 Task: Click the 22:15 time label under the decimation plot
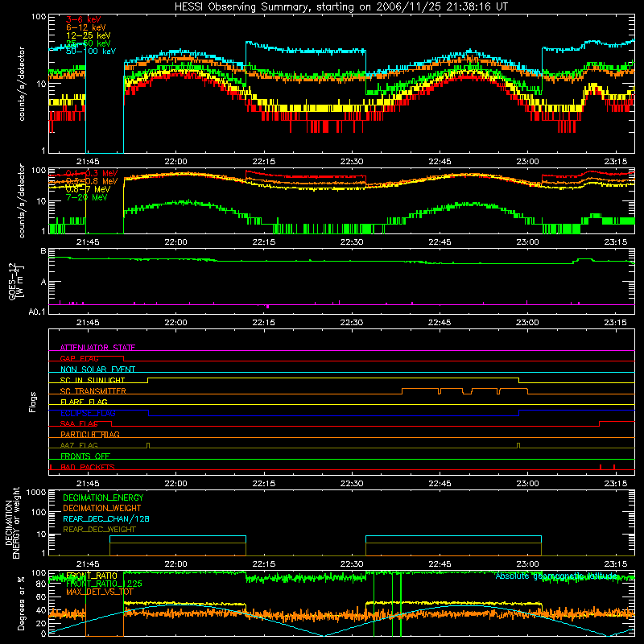(264, 564)
